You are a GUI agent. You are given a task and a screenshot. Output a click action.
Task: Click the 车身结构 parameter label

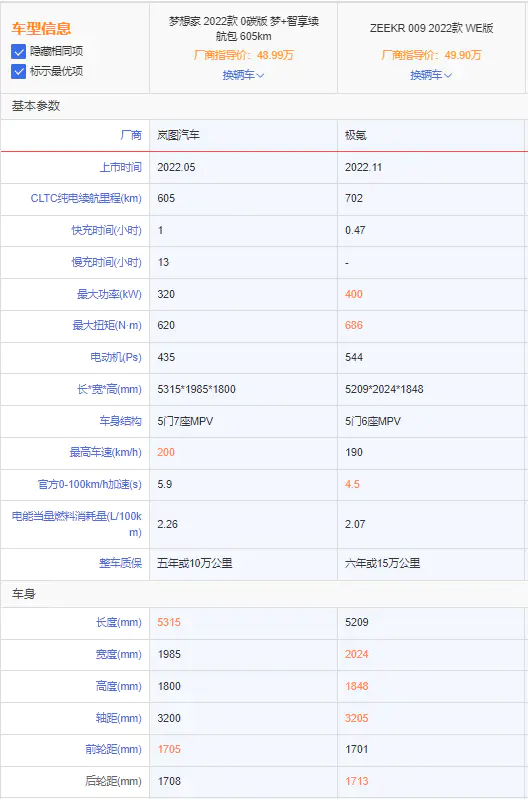pyautogui.click(x=120, y=421)
